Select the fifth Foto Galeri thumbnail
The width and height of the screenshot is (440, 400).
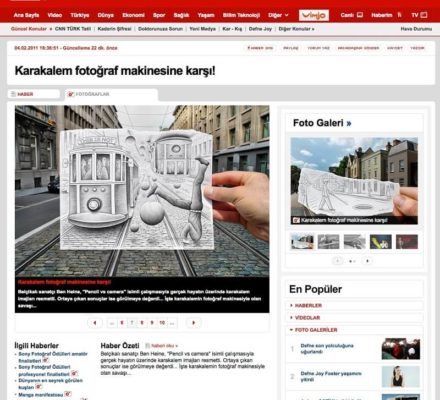coord(407,242)
